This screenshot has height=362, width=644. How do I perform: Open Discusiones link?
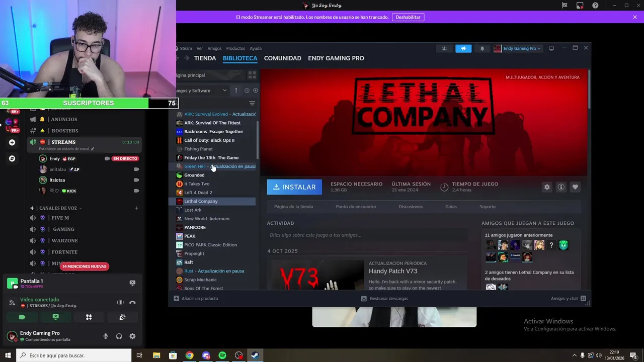pos(411,207)
